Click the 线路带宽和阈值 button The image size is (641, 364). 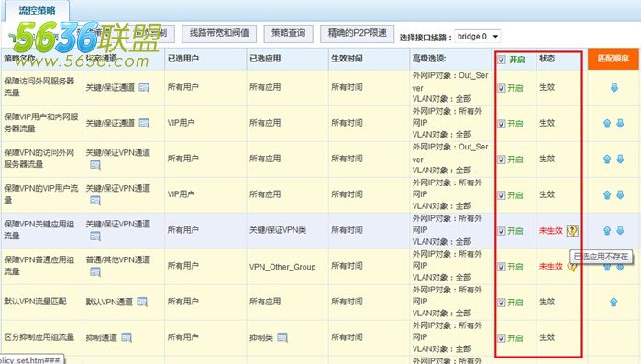(219, 33)
